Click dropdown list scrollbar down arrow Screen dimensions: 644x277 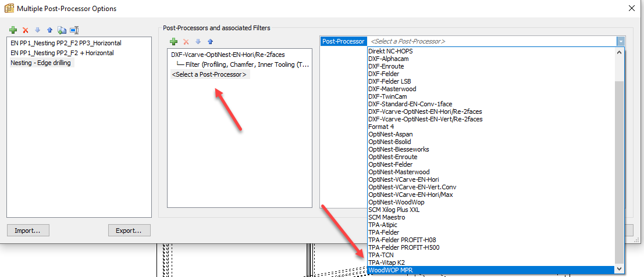coord(620,269)
